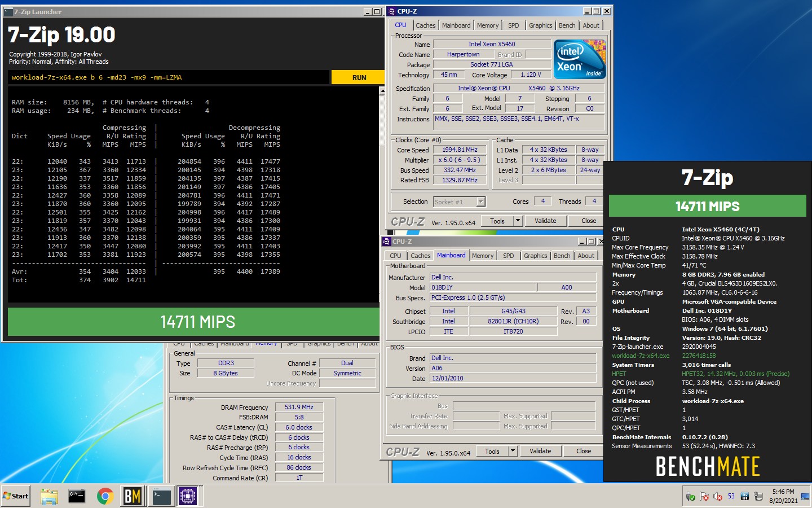Click the CPU-Z title icon in Mainboard window
The image size is (812, 508).
(x=387, y=242)
